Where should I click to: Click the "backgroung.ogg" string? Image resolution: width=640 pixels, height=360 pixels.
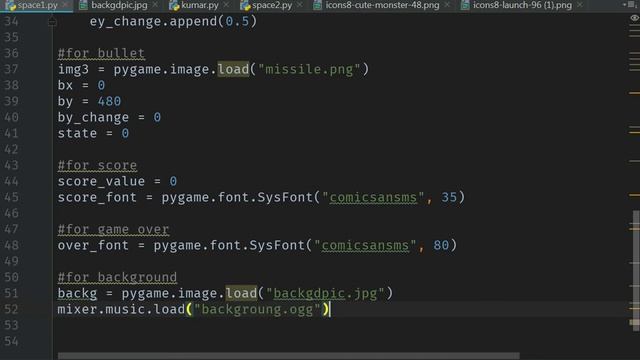[x=258, y=309]
